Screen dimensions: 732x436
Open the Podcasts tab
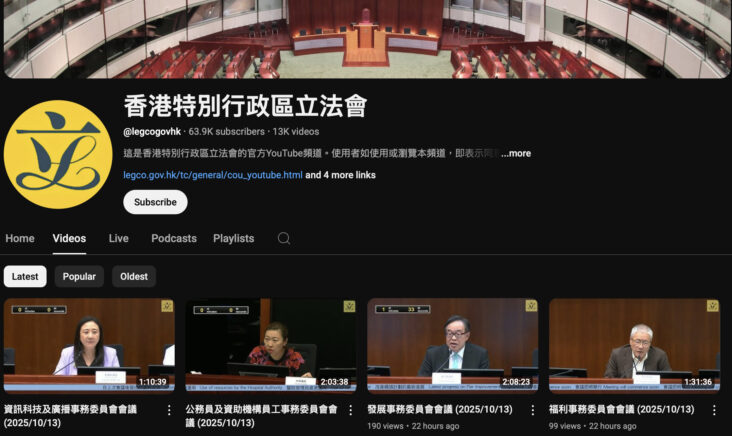coord(174,239)
